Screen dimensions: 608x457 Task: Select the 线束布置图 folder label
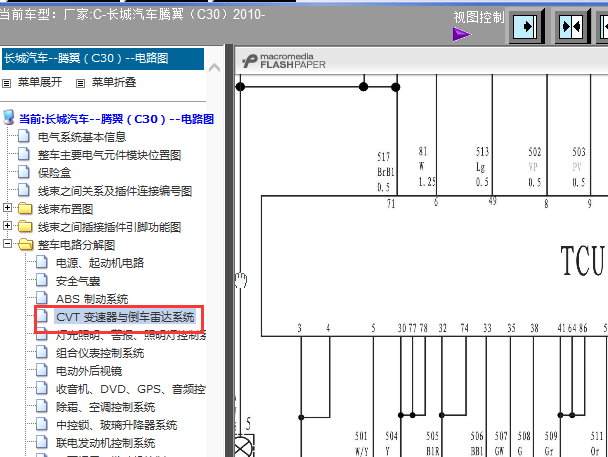pyautogui.click(x=65, y=209)
